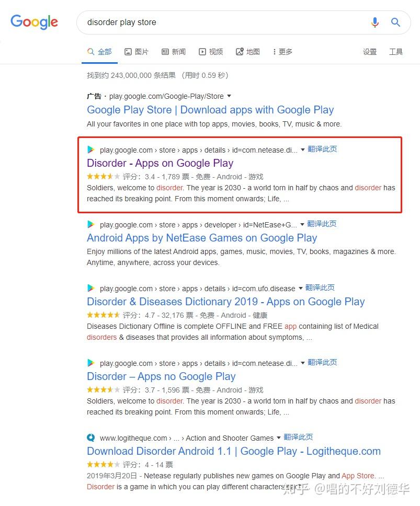420x506 pixels.
Task: Open Disorder - Apps on Google Play result
Action: [160, 163]
